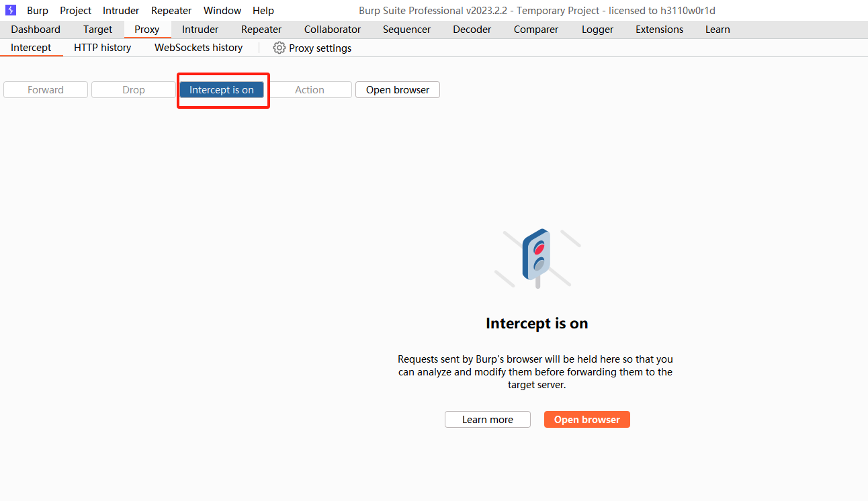Click the white Open browser toolbar button
This screenshot has width=868, height=501.
tap(398, 90)
